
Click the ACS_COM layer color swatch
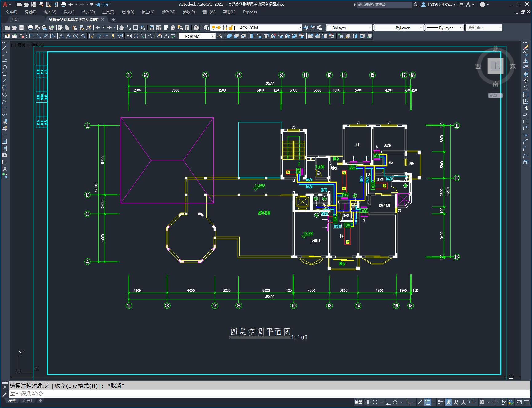tap(237, 28)
